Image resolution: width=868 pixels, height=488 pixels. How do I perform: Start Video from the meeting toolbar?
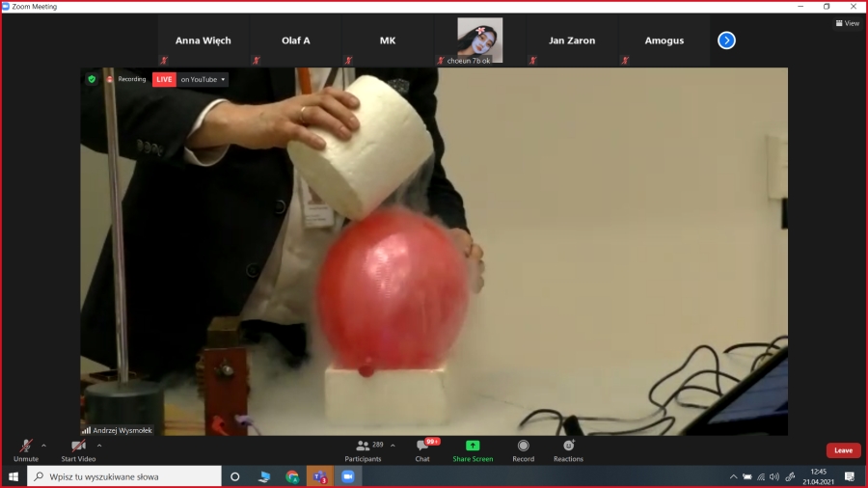[x=78, y=449]
